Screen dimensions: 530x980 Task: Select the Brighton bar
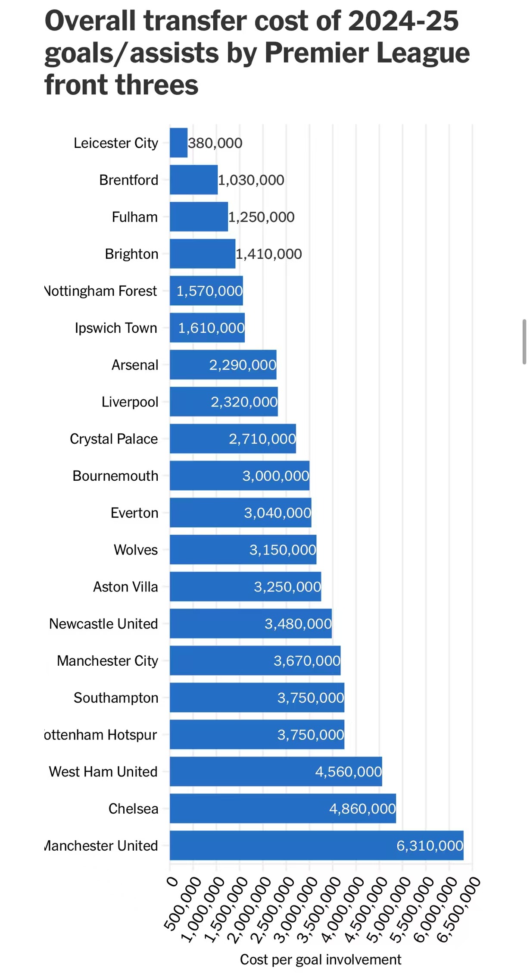202,254
